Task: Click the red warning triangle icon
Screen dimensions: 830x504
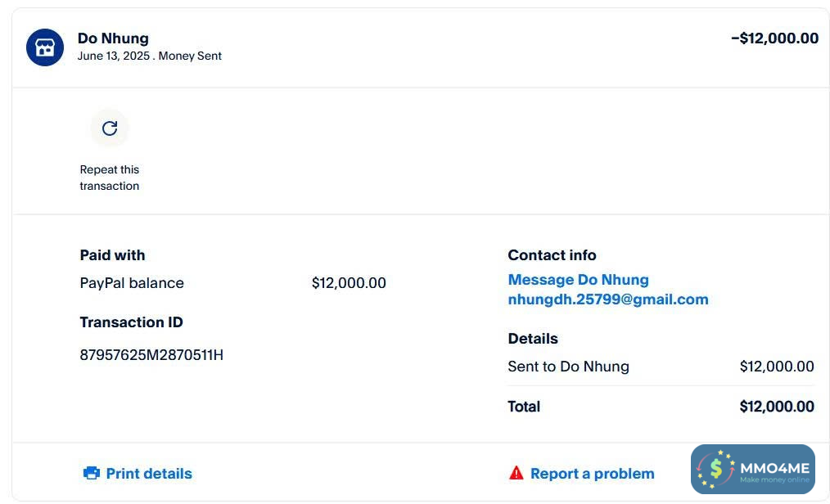Action: coord(516,473)
